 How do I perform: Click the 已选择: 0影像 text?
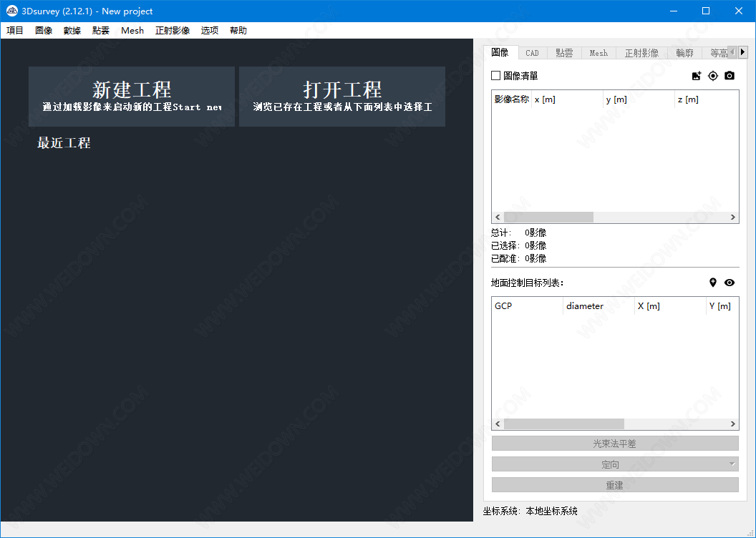pos(519,245)
